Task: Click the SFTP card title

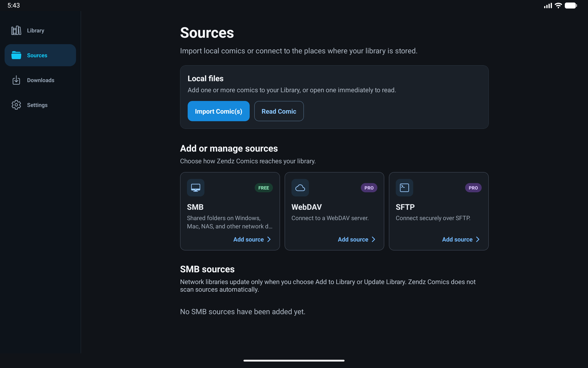Action: click(x=405, y=207)
